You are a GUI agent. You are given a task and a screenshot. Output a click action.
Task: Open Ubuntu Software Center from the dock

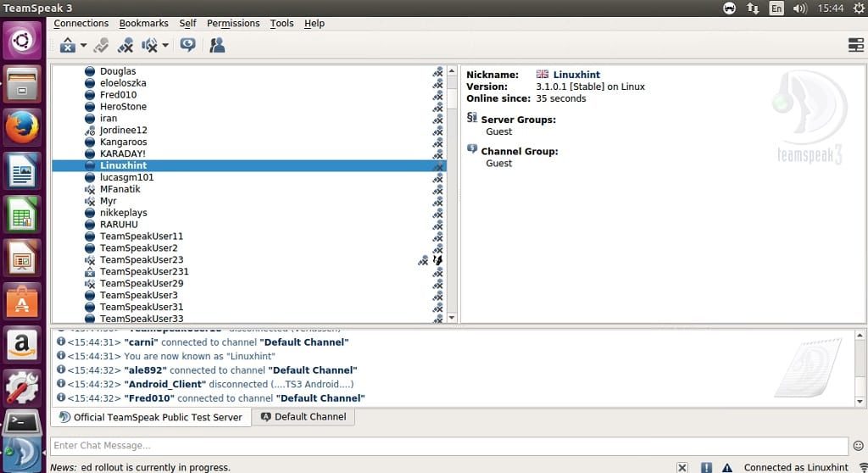click(x=22, y=302)
